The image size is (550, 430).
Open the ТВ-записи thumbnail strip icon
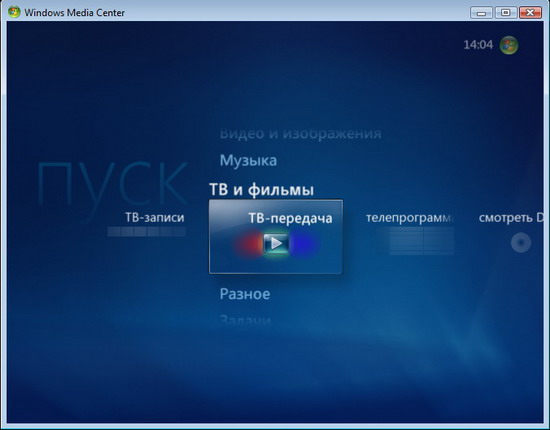146,231
